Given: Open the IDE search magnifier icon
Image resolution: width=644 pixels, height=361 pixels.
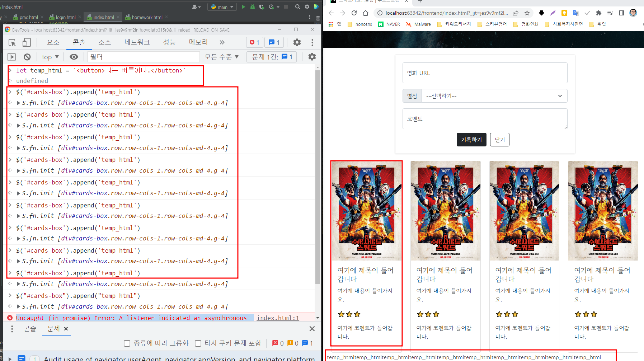Looking at the screenshot, I should (x=298, y=7).
